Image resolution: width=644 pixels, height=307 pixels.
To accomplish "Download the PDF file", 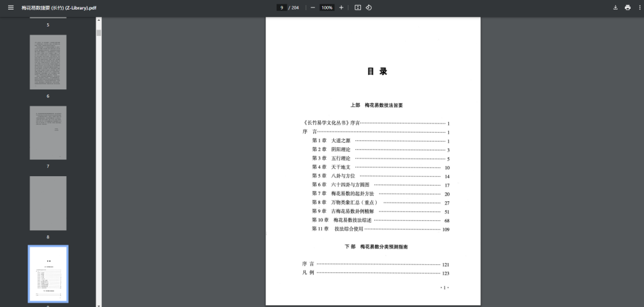I will [x=615, y=8].
